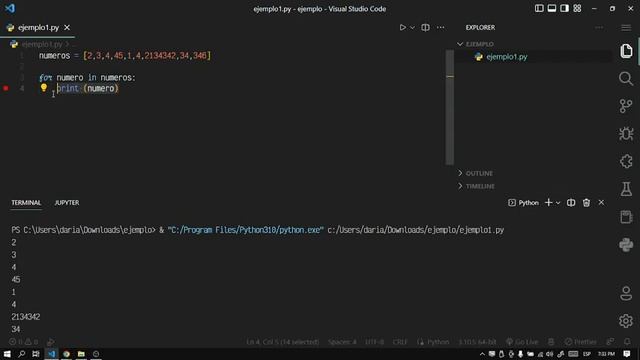Open the Run and Debug view
The image size is (640, 360).
[x=626, y=134]
